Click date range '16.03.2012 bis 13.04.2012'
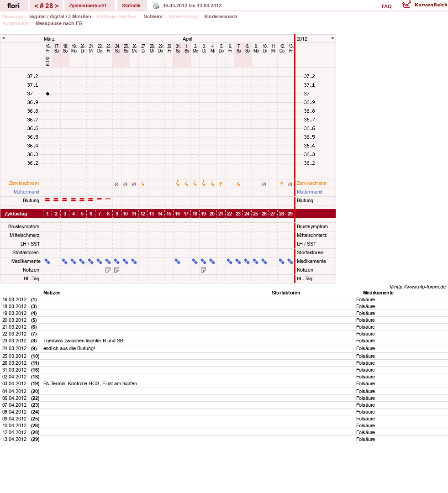 pyautogui.click(x=192, y=5)
